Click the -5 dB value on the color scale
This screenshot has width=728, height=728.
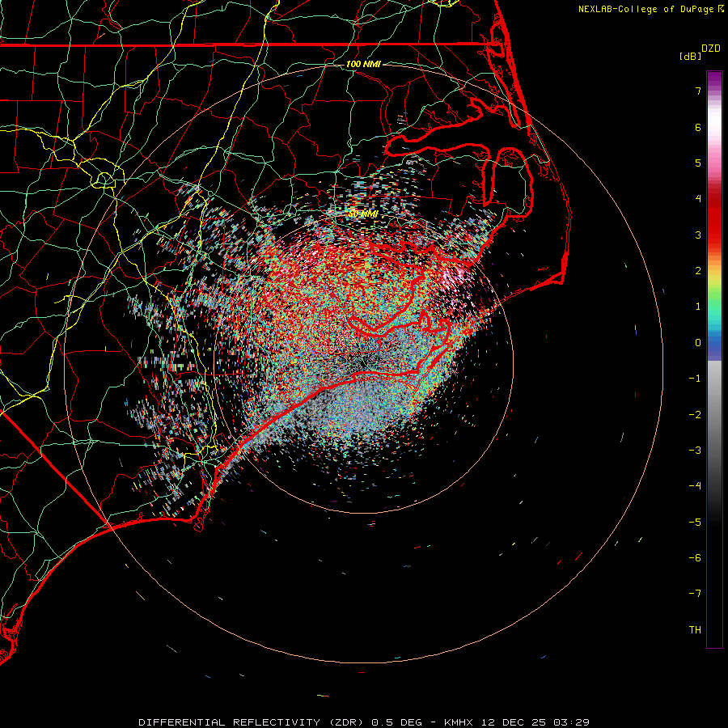(x=695, y=523)
